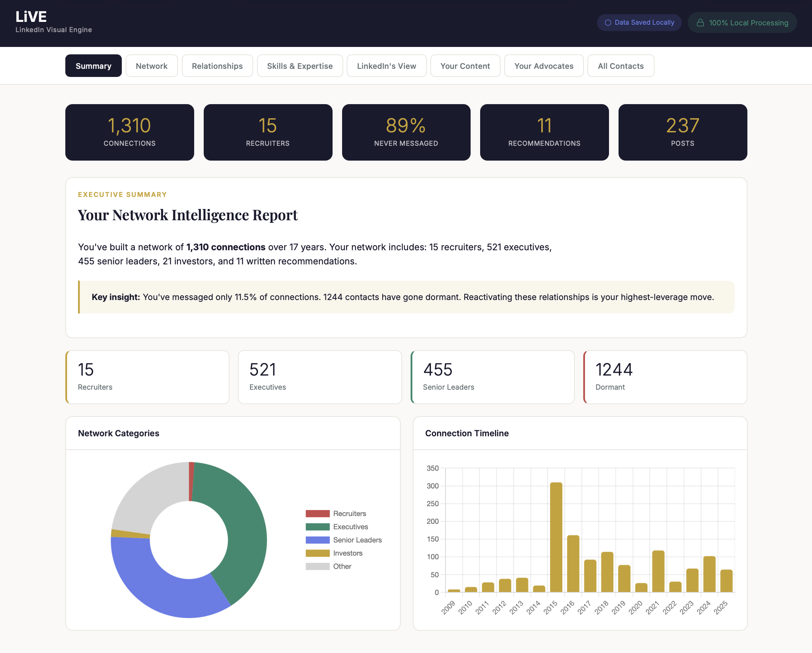Select the 1244 Dormant card
Screen dimensions: 812x653
(665, 377)
